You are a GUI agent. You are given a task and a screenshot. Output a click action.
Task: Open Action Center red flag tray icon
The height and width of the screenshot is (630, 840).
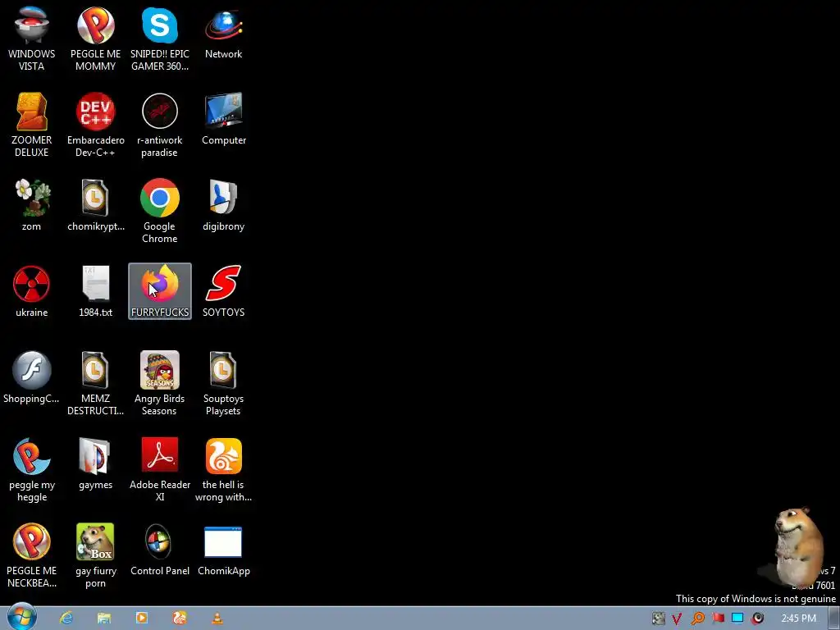click(x=718, y=619)
